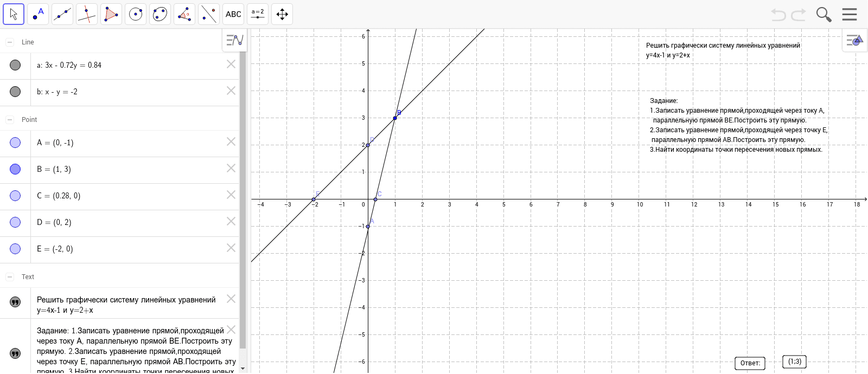Delete line a: 3x - 0.72y = 0.84
Screen dimensions: 868x374
click(231, 64)
